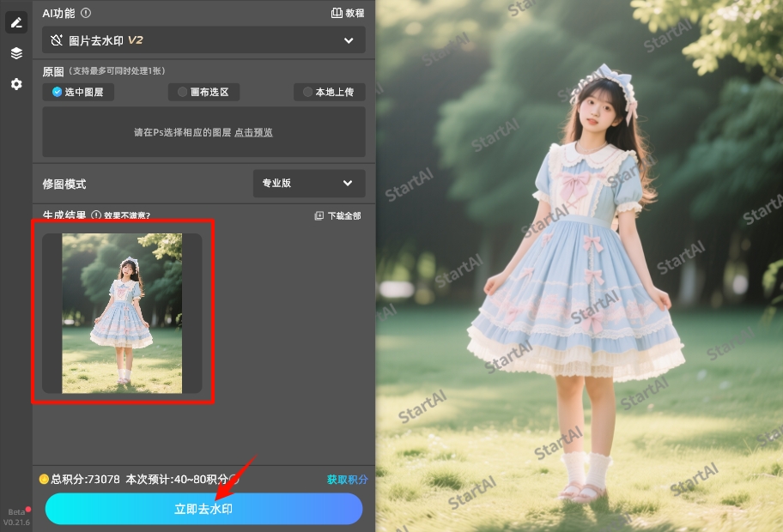Click the watermark-removal icon inside the V2 selector

click(x=55, y=39)
